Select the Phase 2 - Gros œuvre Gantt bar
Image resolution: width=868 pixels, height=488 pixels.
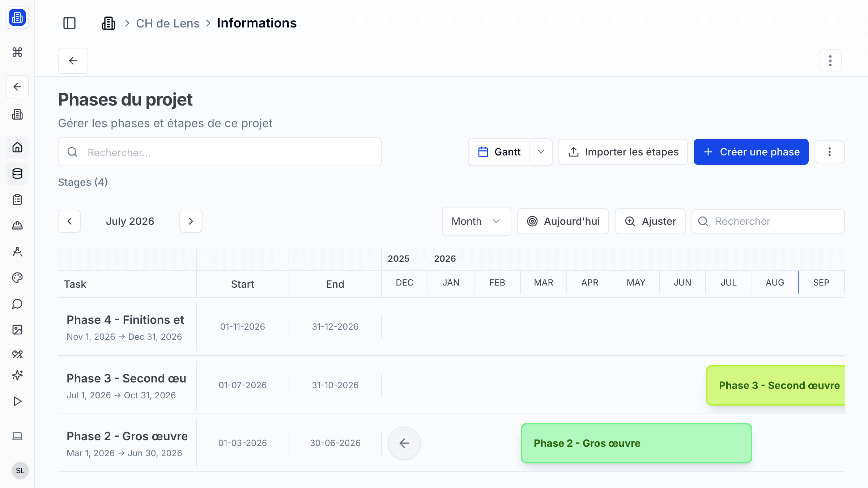637,443
